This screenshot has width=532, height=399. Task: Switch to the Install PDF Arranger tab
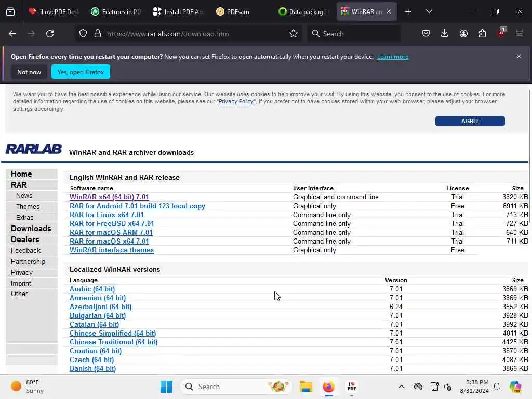[179, 12]
